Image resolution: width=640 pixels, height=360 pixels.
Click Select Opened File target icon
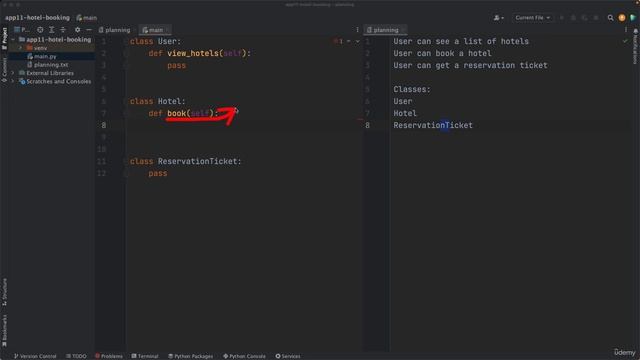point(40,30)
